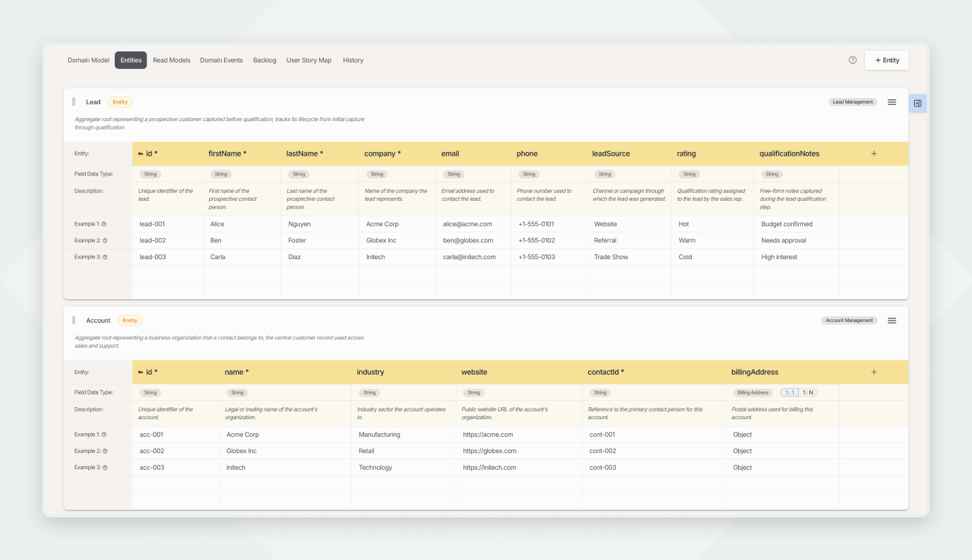Viewport: 972px width, 560px height.
Task: Click info icon beside Account Example 1
Action: click(x=104, y=435)
